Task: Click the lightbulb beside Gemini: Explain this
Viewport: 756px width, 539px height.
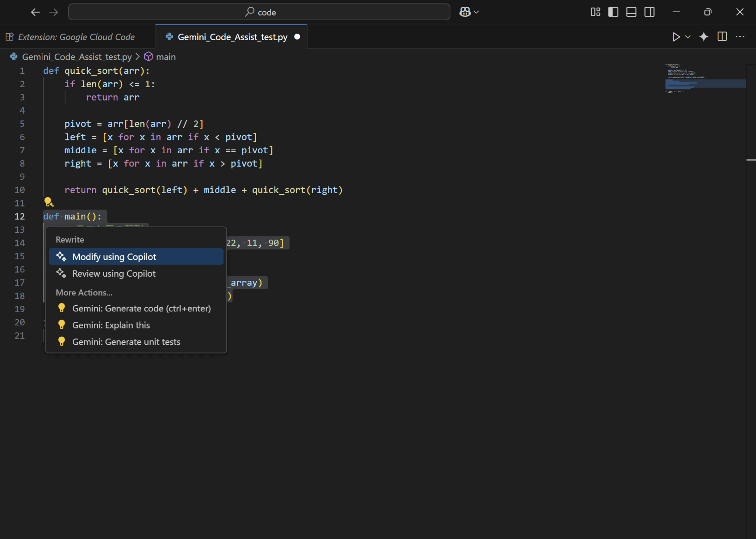Action: (x=62, y=325)
